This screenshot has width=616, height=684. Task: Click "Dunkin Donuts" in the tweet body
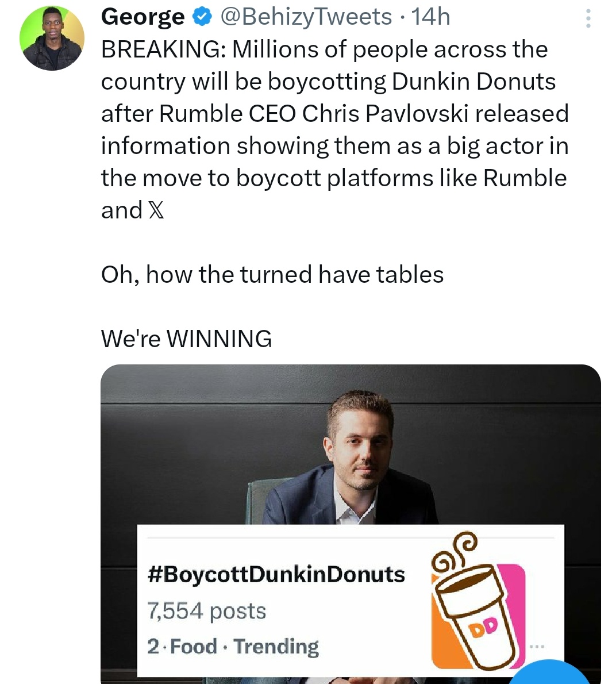[x=473, y=82]
